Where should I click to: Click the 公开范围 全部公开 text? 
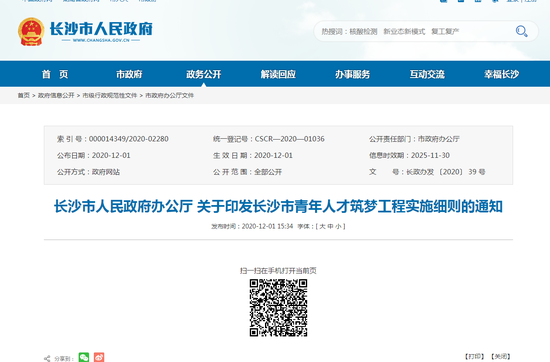click(247, 172)
